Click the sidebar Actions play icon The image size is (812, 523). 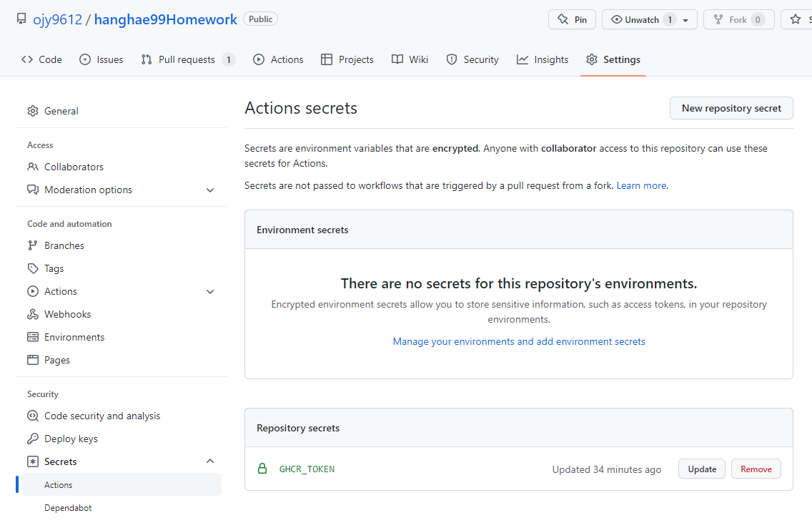coord(33,291)
